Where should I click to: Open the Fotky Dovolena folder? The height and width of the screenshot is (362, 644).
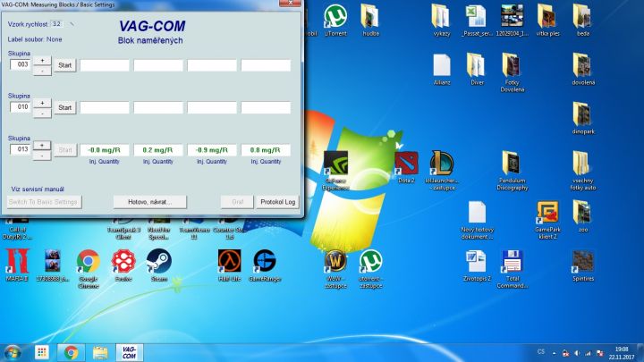coord(513,72)
